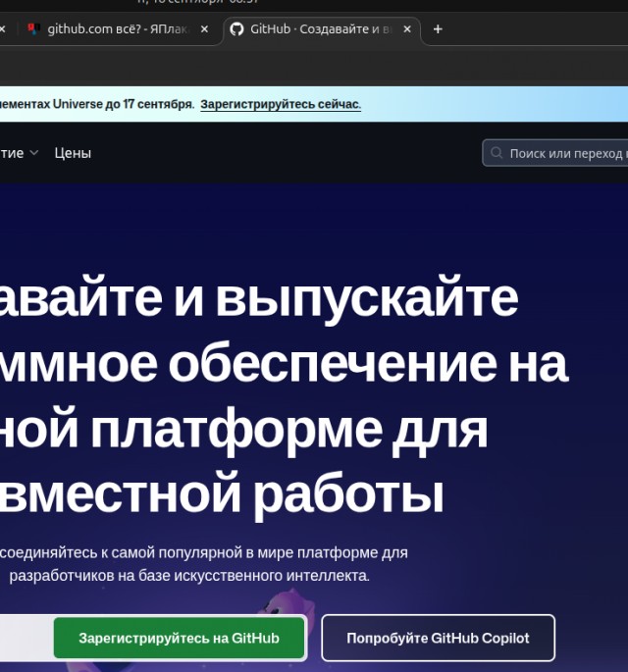
Task: Open a new browser tab with plus
Action: point(438,29)
